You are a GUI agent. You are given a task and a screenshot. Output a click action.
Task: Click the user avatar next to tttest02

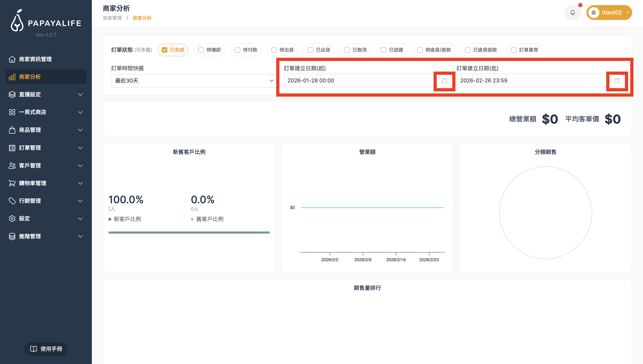pyautogui.click(x=594, y=13)
